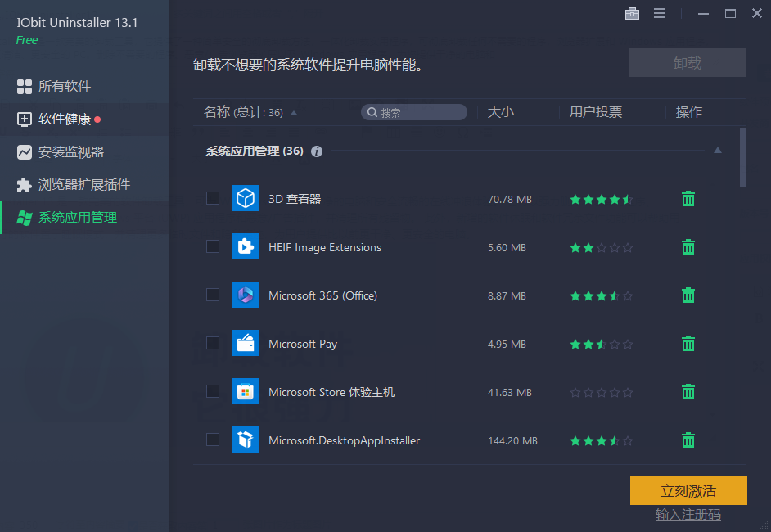Click the 4.95 MB size value
Screen dimensions: 771x532
[507, 344]
